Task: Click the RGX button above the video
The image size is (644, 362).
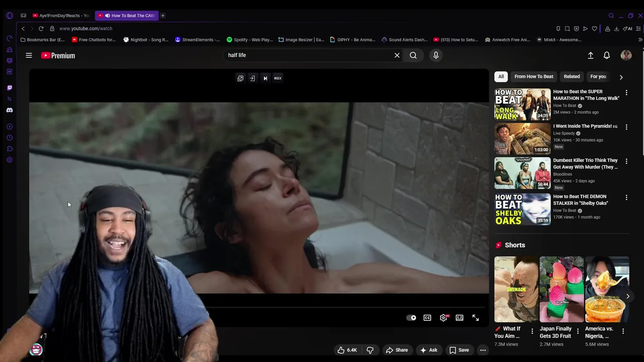Action: tap(278, 78)
